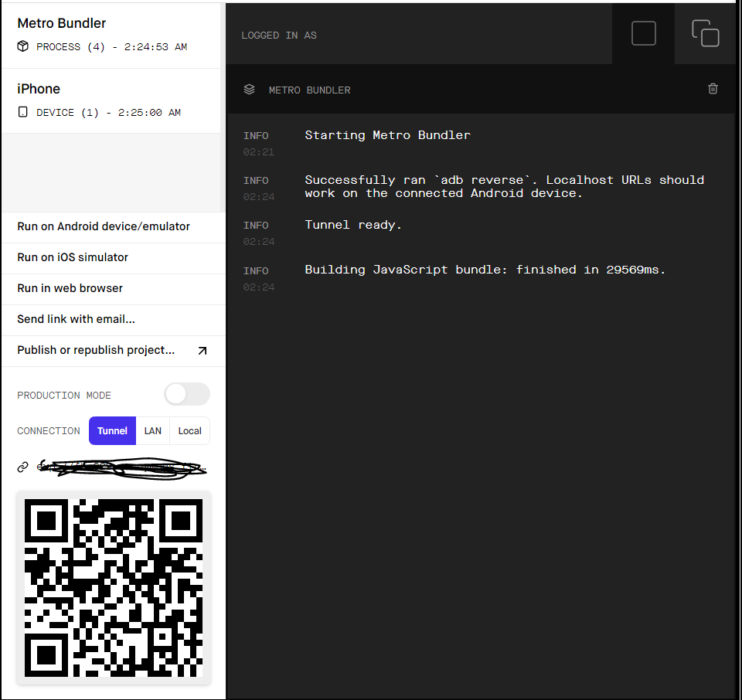Viewport: 742px width, 700px height.
Task: Click the arrow icon beside Publish project
Action: coord(202,351)
